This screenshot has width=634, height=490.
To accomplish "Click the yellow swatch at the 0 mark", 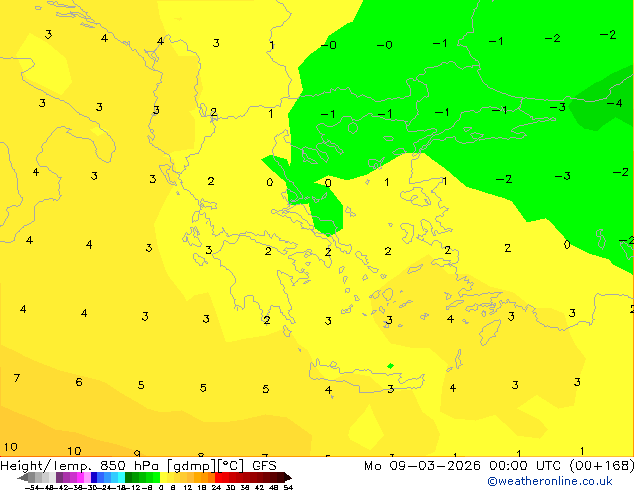I will point(163,477).
